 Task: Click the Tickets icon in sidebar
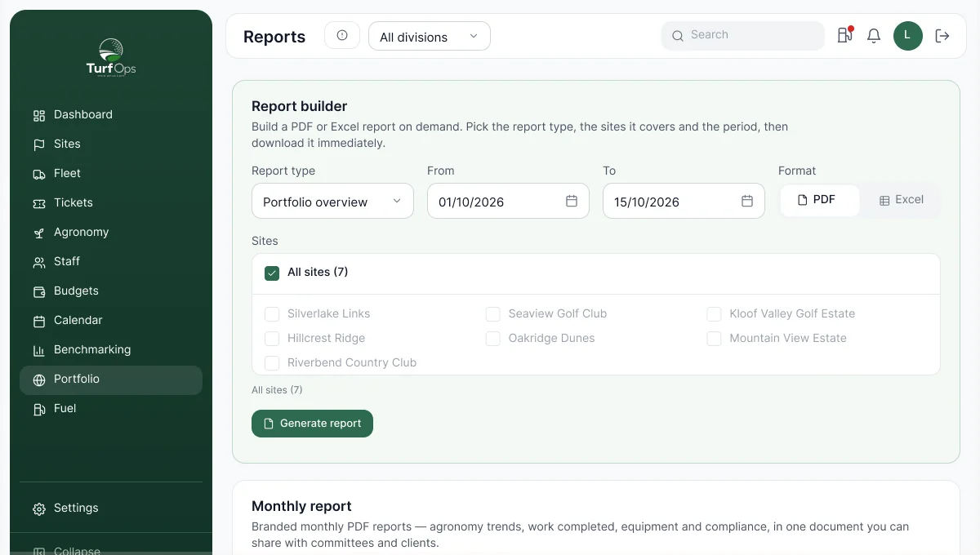(39, 203)
